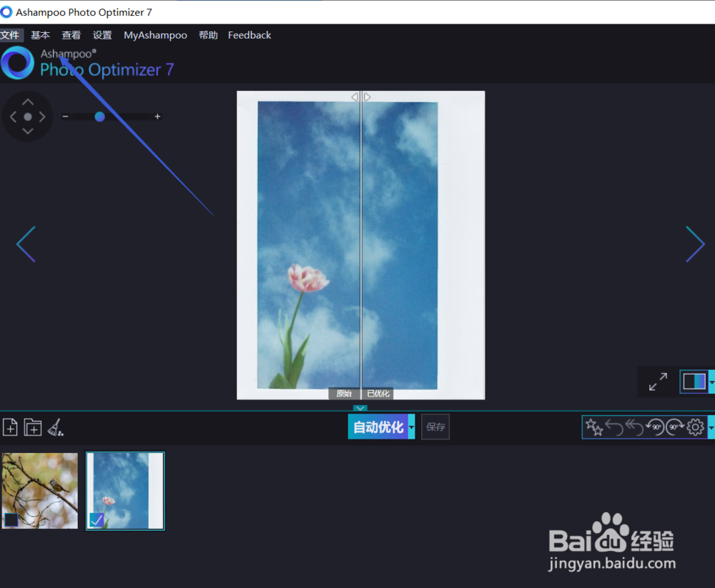The width and height of the screenshot is (715, 588).
Task: Zoom out with the minus button
Action: click(x=65, y=116)
